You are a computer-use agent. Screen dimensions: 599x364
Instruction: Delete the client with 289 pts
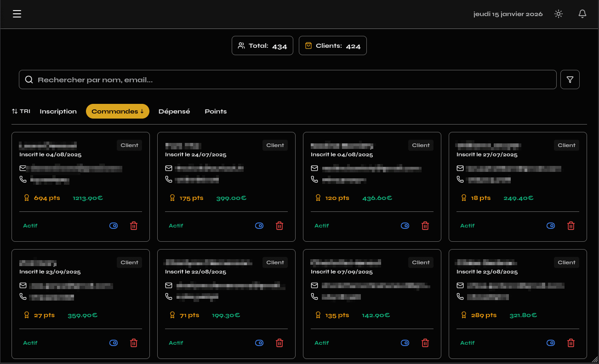click(x=571, y=343)
